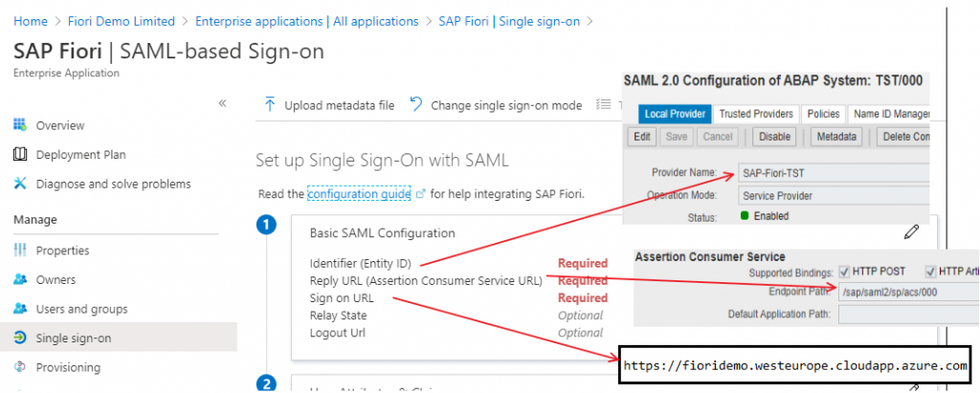Switch to the Name ID Management tab

(x=889, y=114)
